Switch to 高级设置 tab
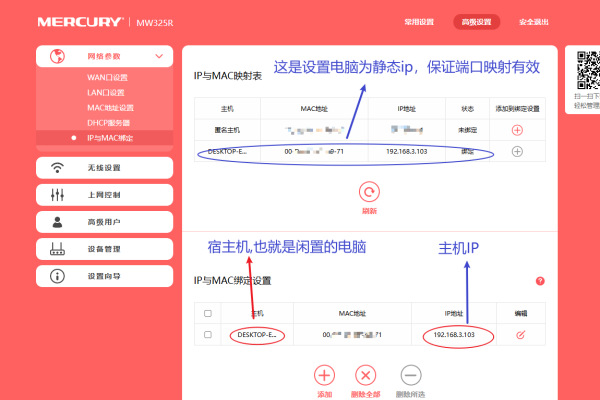 (476, 22)
